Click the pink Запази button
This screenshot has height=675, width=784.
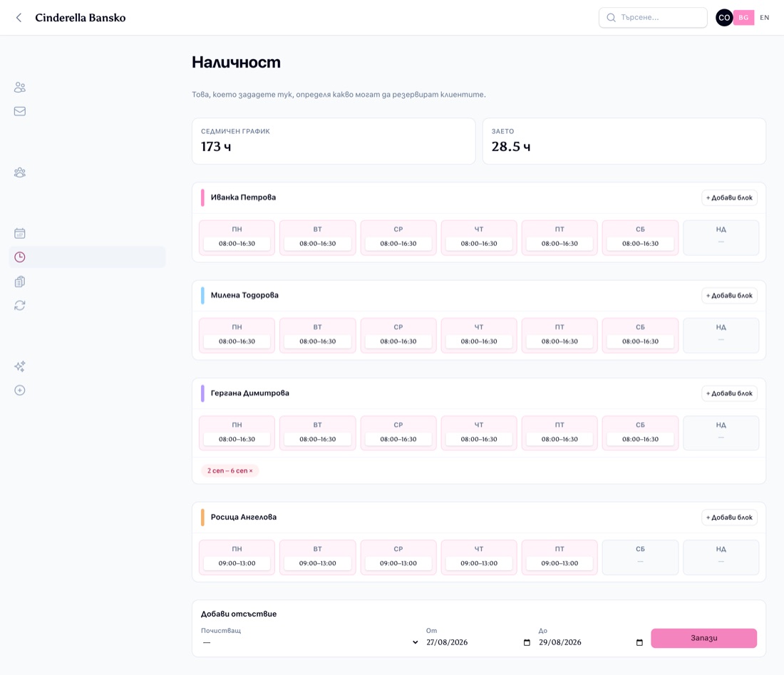703,638
